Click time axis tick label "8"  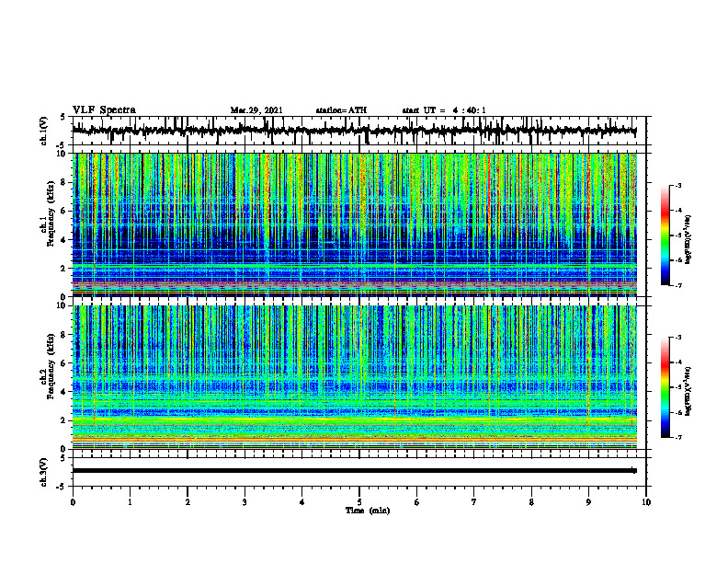531,502
